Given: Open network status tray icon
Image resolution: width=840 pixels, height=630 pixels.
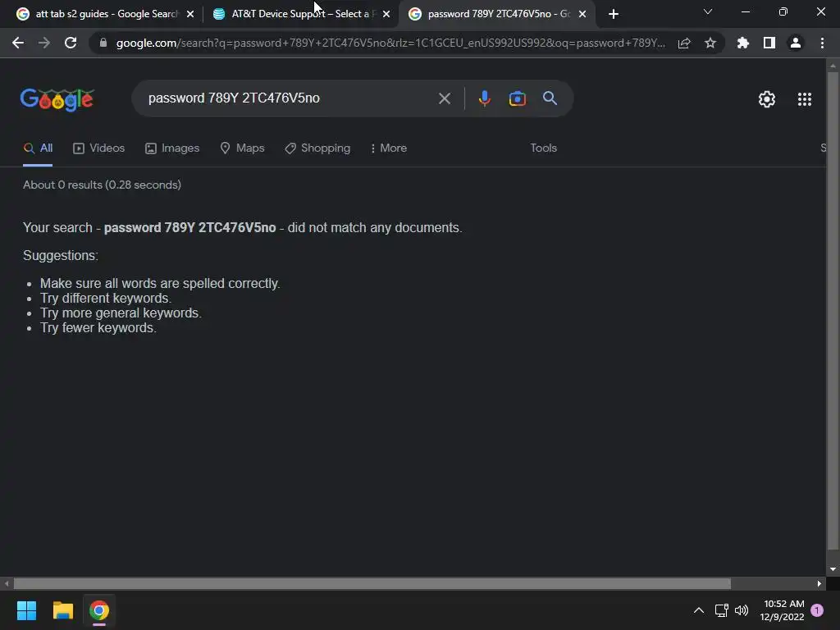Looking at the screenshot, I should tap(721, 610).
